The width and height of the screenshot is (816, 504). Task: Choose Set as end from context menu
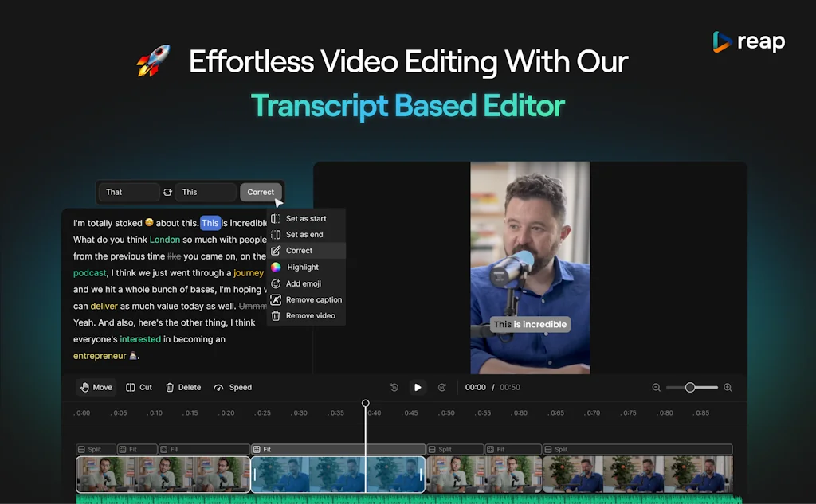304,235
